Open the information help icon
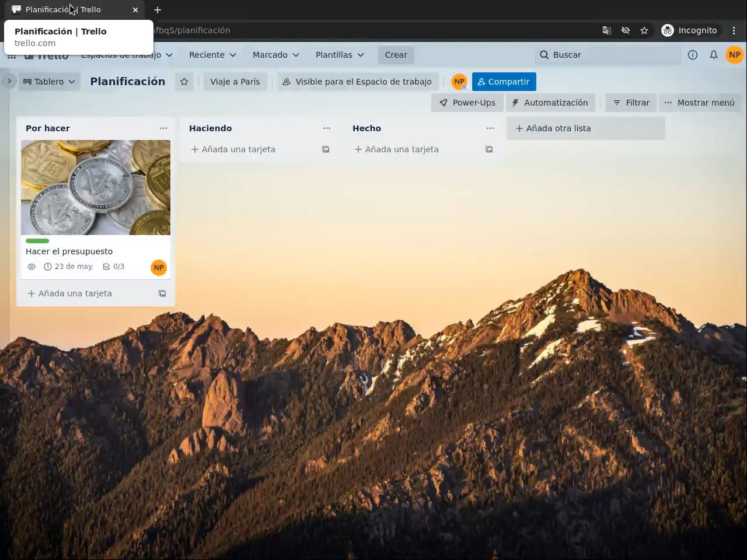 693,55
